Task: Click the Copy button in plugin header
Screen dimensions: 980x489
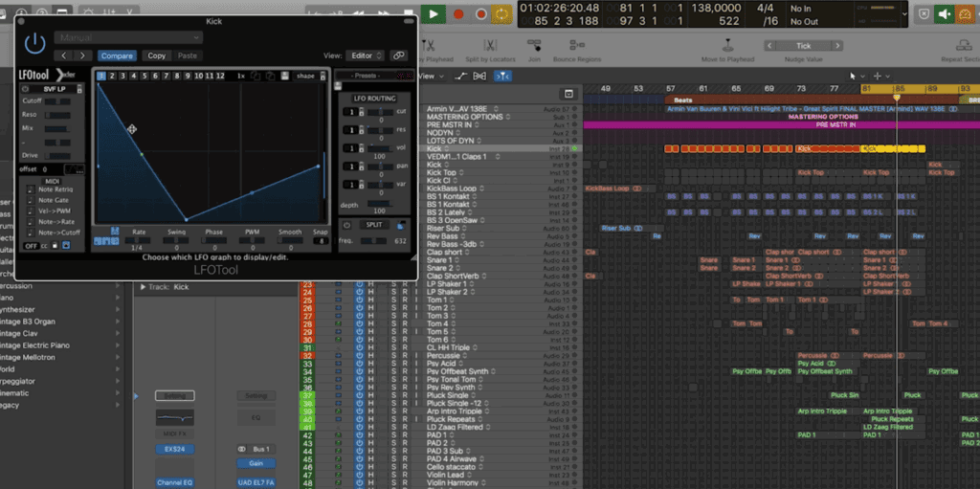Action: pos(157,56)
